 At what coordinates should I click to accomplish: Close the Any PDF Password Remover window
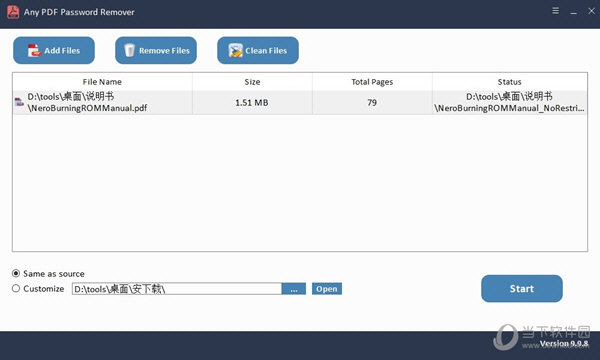[592, 11]
